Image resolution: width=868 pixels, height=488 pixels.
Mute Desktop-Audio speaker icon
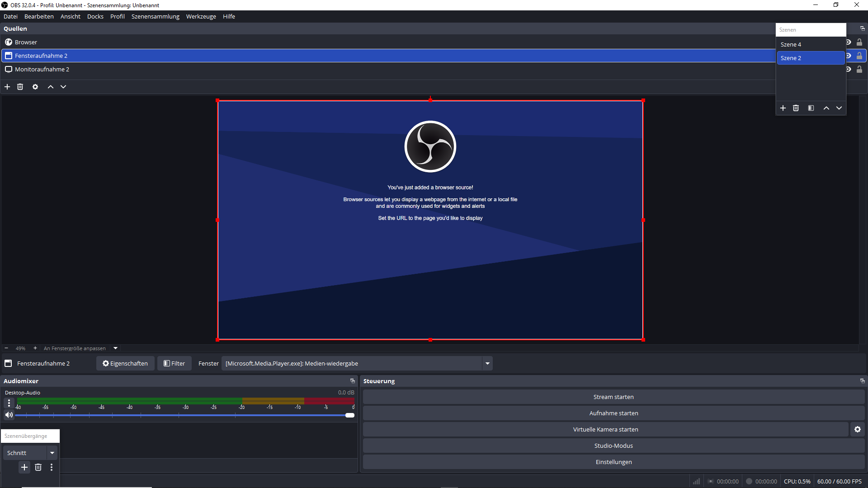pos(9,415)
